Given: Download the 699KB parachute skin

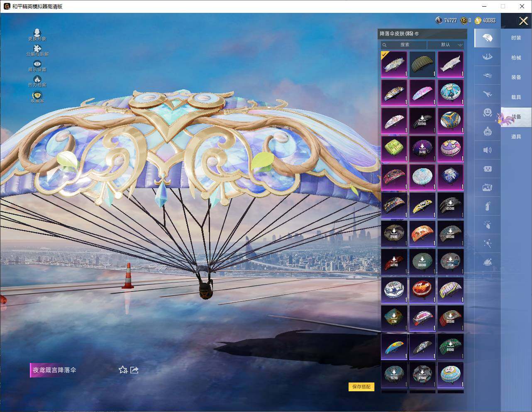Looking at the screenshot, I should click(x=422, y=120).
